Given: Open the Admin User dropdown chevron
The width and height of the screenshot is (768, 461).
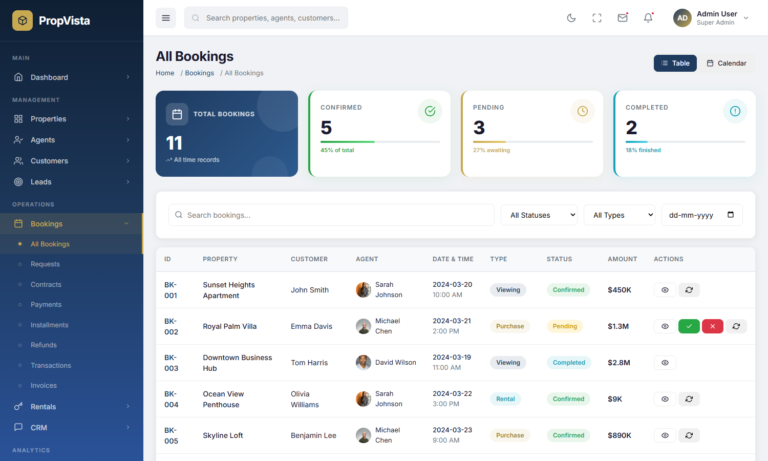Looking at the screenshot, I should (746, 18).
